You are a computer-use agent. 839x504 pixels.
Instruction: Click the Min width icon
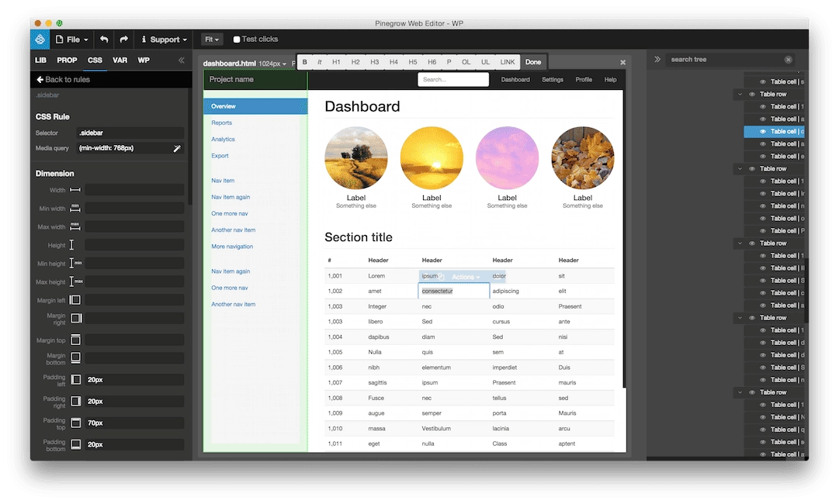click(x=75, y=208)
